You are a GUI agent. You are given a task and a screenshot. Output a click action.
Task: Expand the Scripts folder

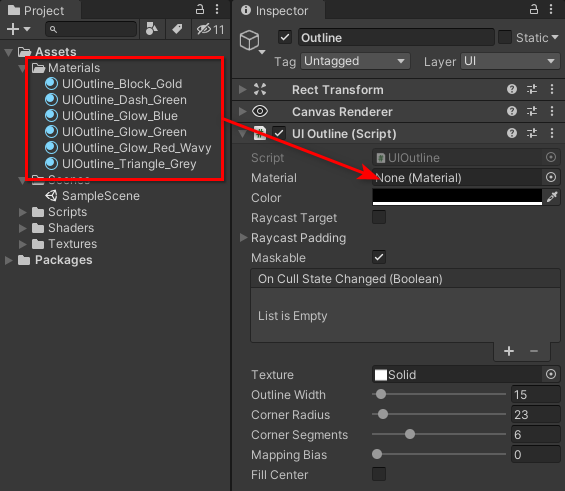pyautogui.click(x=23, y=212)
